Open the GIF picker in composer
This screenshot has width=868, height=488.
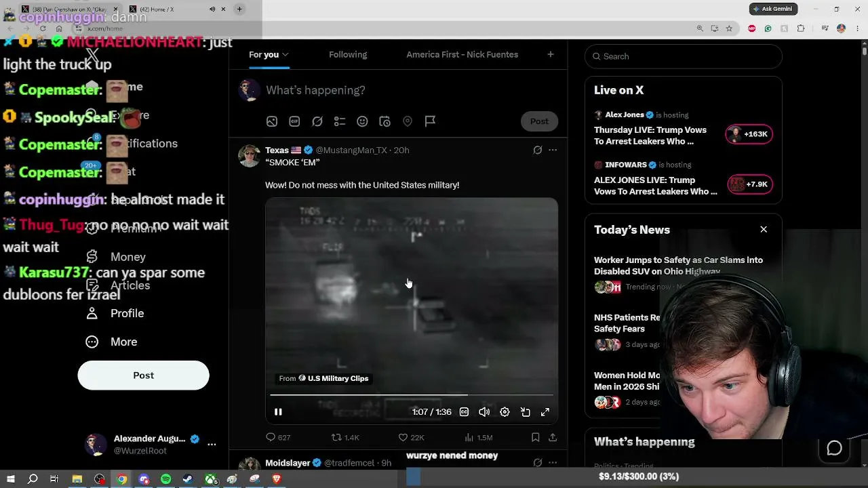294,121
